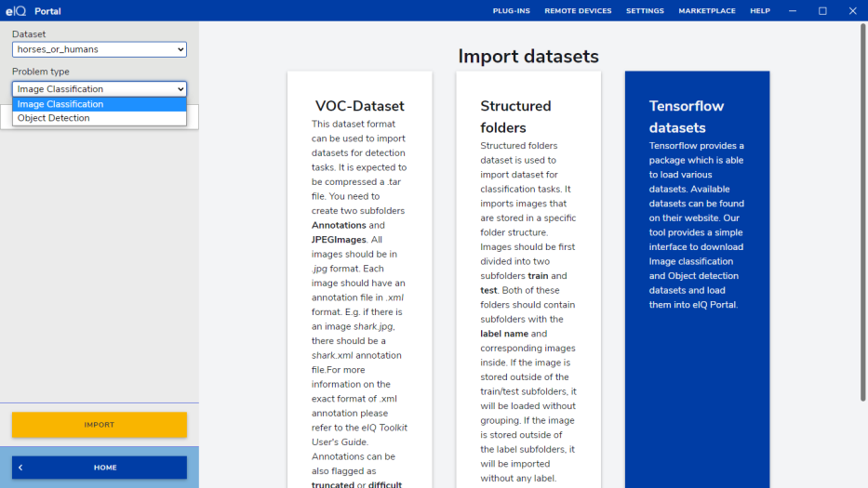
Task: Open SETTINGS from the top bar
Action: click(645, 11)
